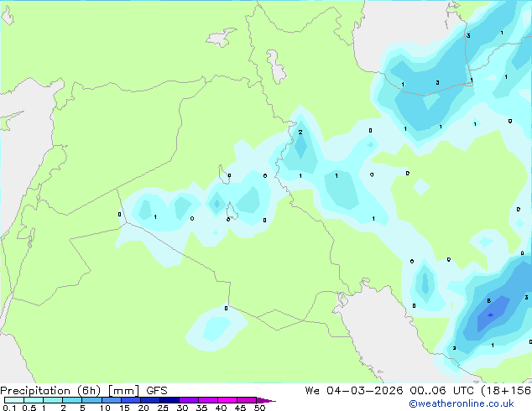Click the legend scale label '15'
Image resolution: width=532 pixels, height=411 pixels.
pos(124,408)
